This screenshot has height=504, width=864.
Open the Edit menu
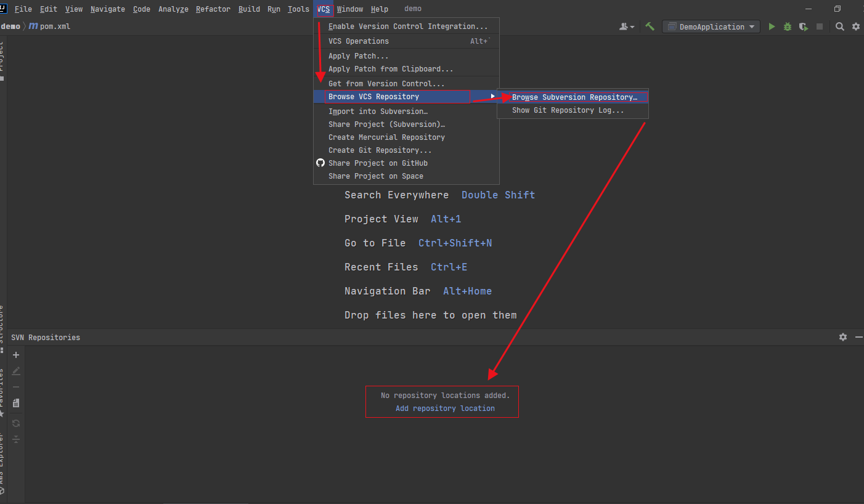point(47,9)
